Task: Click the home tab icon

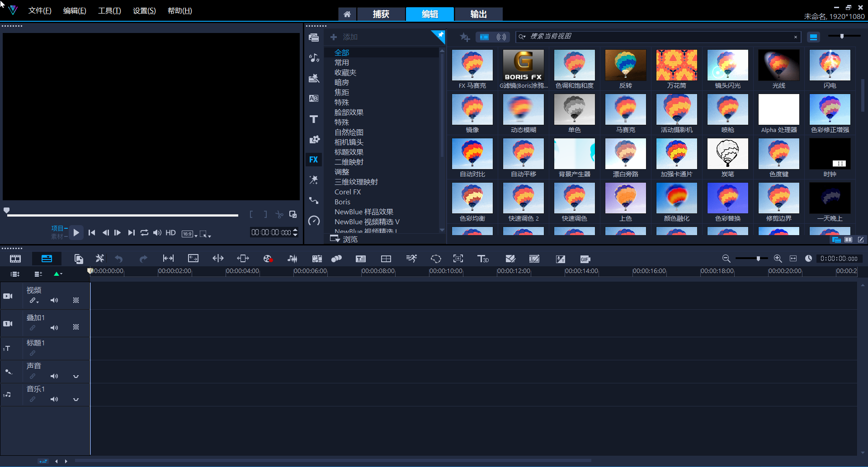Action: (347, 14)
